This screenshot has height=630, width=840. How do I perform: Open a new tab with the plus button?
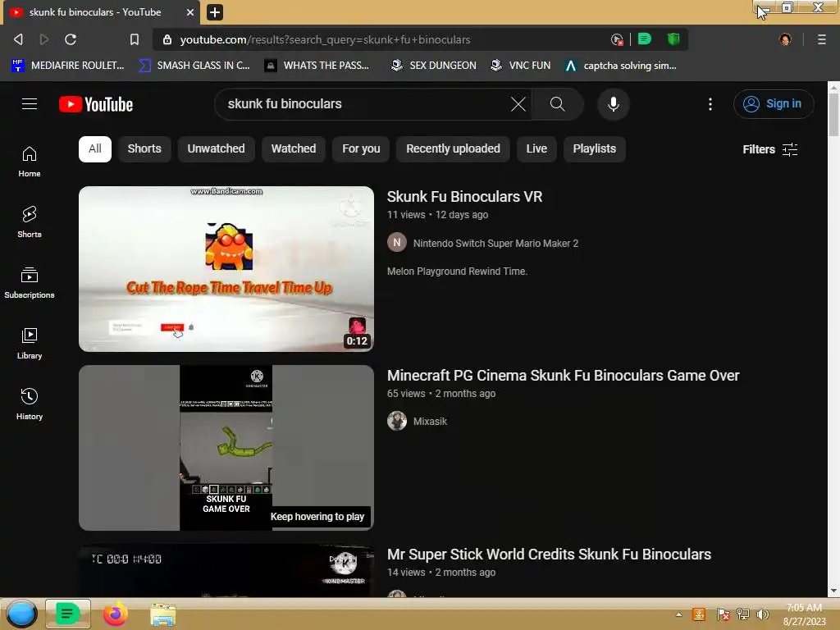coord(215,11)
